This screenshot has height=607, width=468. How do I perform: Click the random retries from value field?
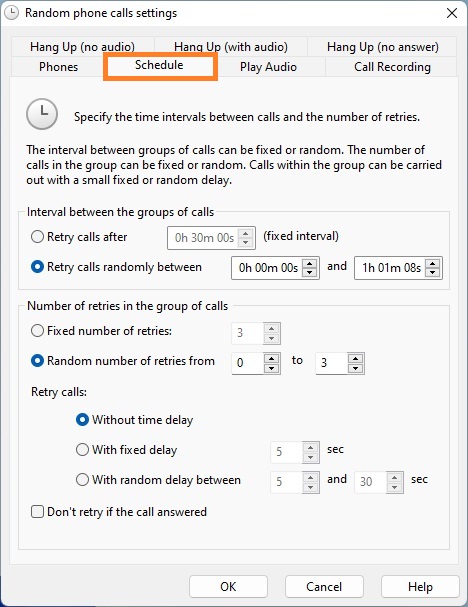[248, 363]
